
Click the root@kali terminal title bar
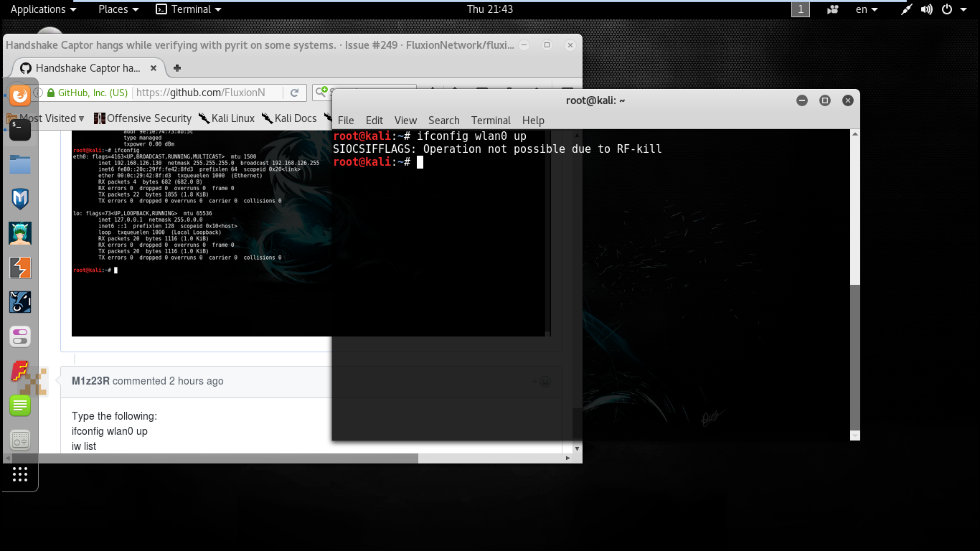(595, 100)
